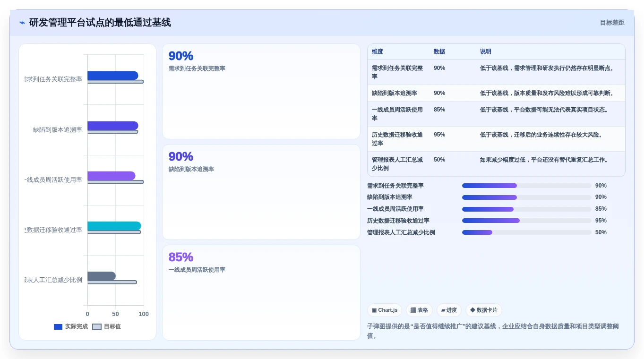Click progress bar for 需求到任务关联完整率
The width and height of the screenshot is (644, 359).
click(x=527, y=186)
